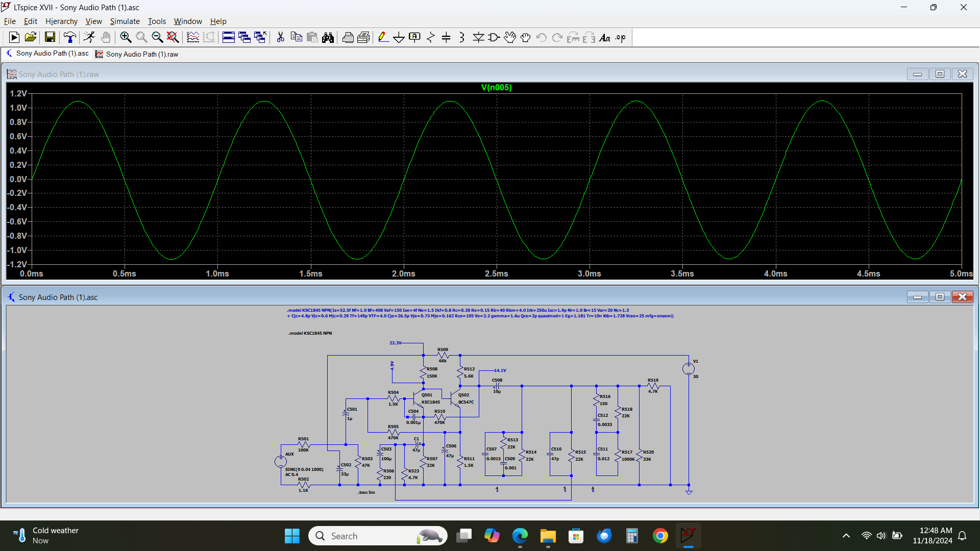Place a resistor from the toolbar
This screenshot has height=551, width=980.
point(431,37)
